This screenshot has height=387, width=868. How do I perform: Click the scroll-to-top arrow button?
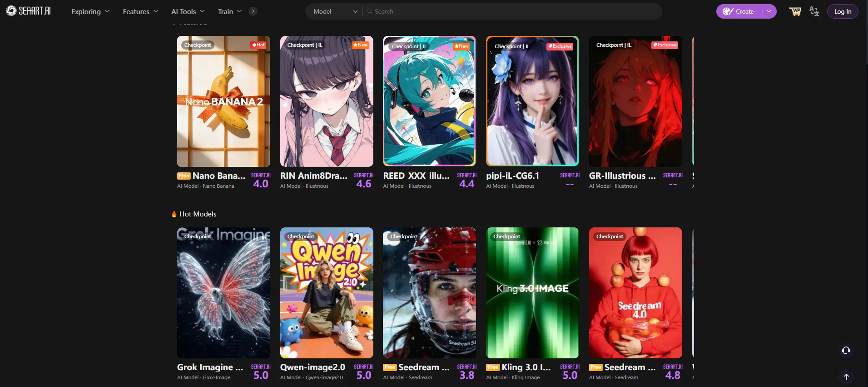click(x=846, y=377)
